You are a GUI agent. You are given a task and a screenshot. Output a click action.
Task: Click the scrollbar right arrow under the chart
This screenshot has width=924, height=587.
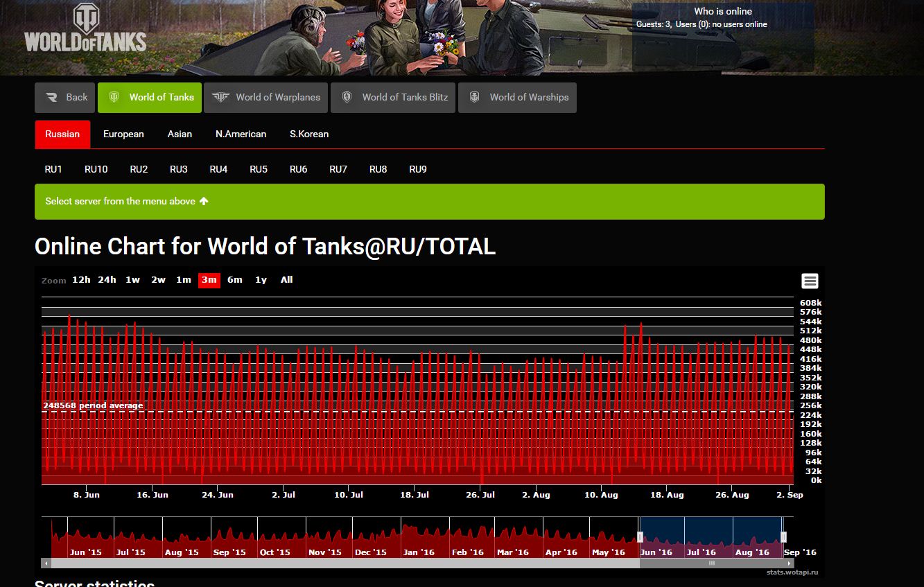coord(790,563)
